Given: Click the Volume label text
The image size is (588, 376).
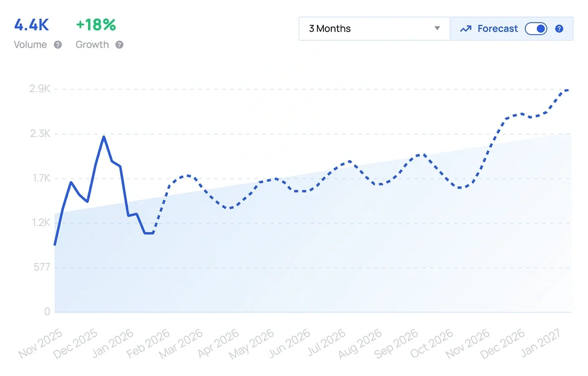Looking at the screenshot, I should 30,45.
